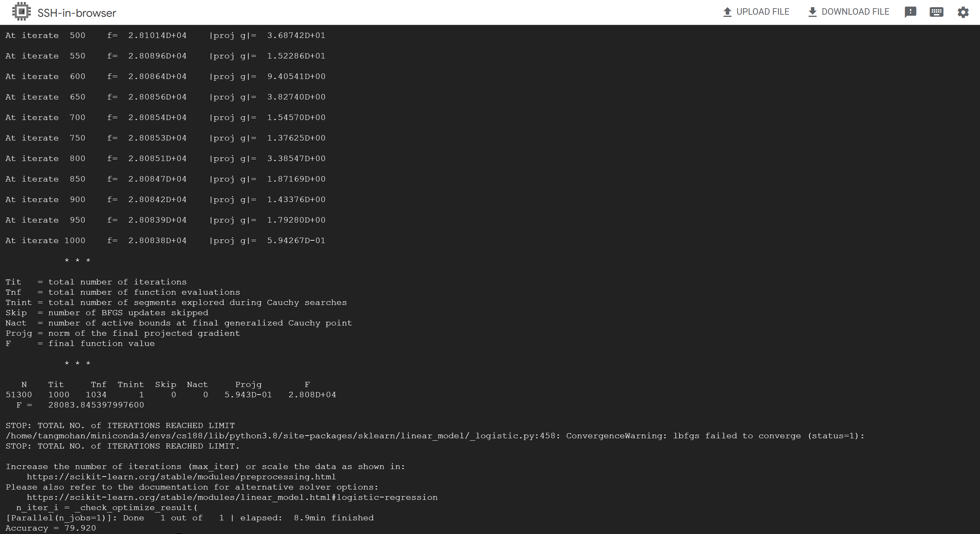The image size is (980, 534).
Task: Click the 1034 value under Tnf
Action: pos(96,395)
